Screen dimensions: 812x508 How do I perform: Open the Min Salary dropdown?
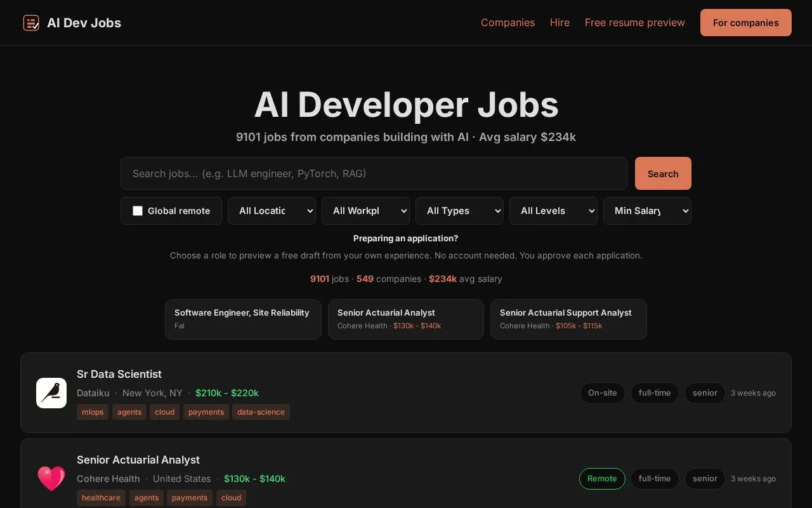[x=647, y=211]
